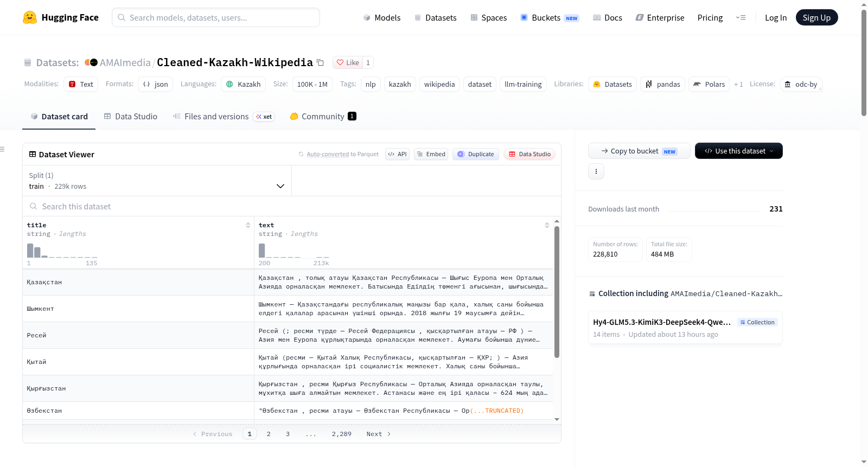
Task: Click the Duplicate button
Action: coord(476,154)
